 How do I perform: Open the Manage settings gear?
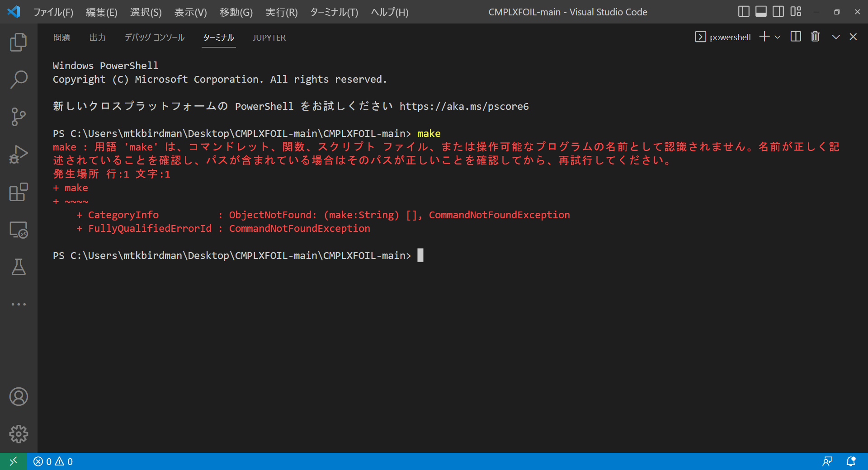coord(19,434)
